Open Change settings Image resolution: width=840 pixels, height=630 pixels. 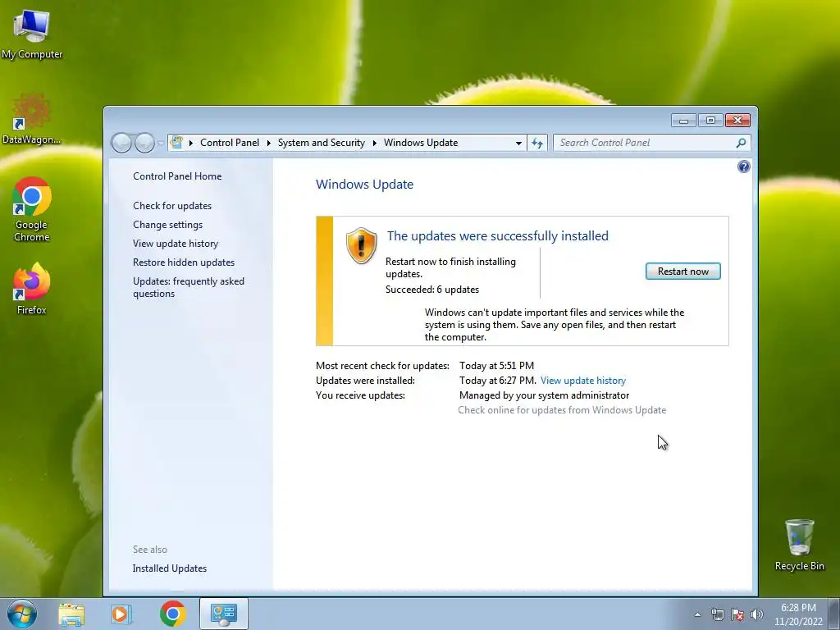[x=167, y=225]
